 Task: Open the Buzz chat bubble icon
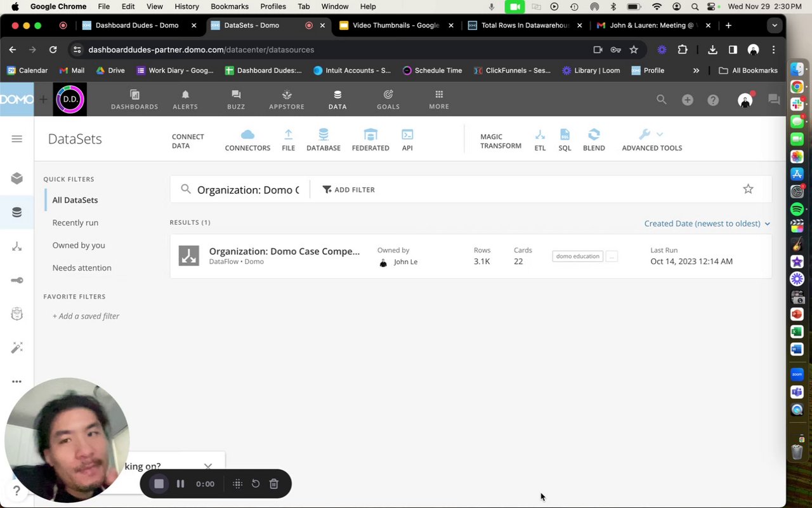coord(774,100)
